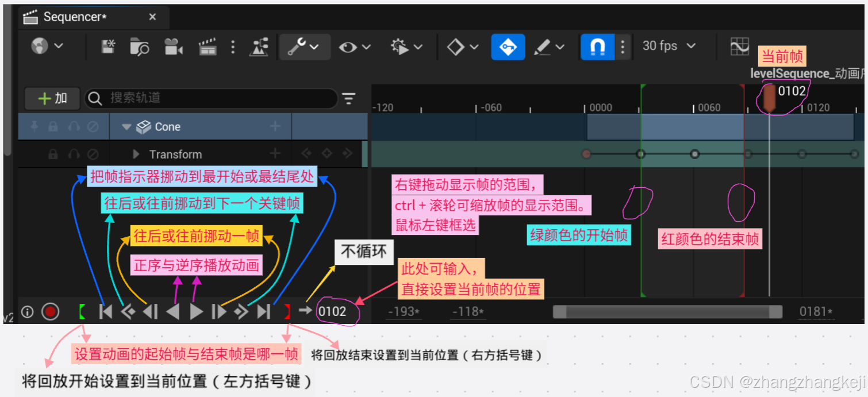Screen dimensions: 868x397
Task: Click the current frame field 0102
Action: coord(332,311)
